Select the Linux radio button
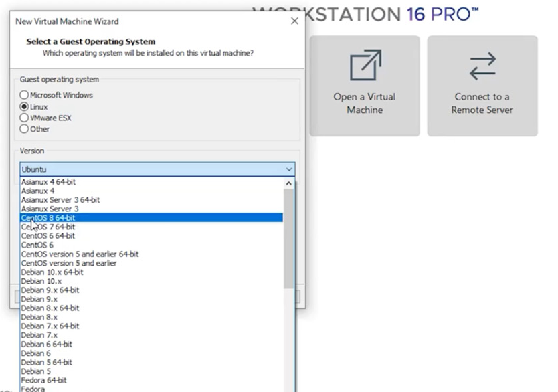558x392 pixels. [24, 107]
